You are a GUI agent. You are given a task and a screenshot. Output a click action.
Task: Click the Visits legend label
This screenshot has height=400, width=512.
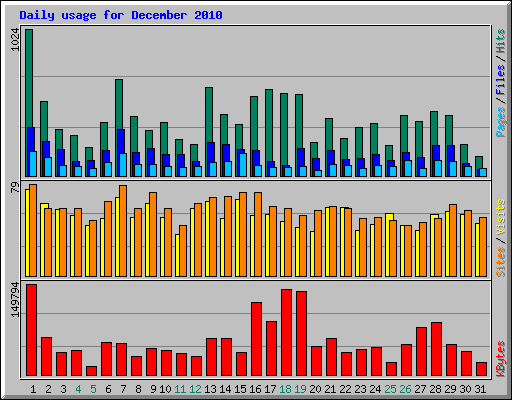pos(501,217)
